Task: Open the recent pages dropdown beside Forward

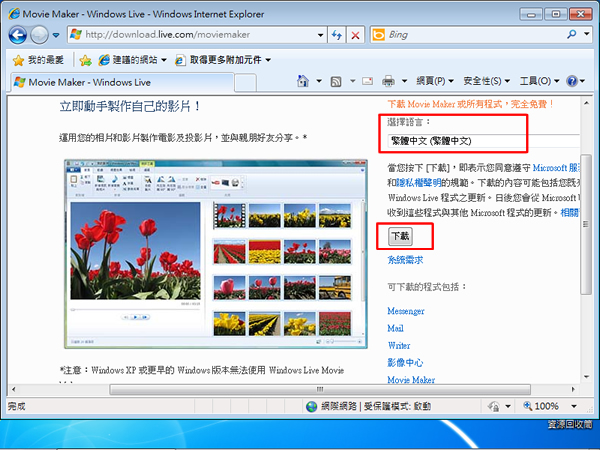Action: (56, 35)
